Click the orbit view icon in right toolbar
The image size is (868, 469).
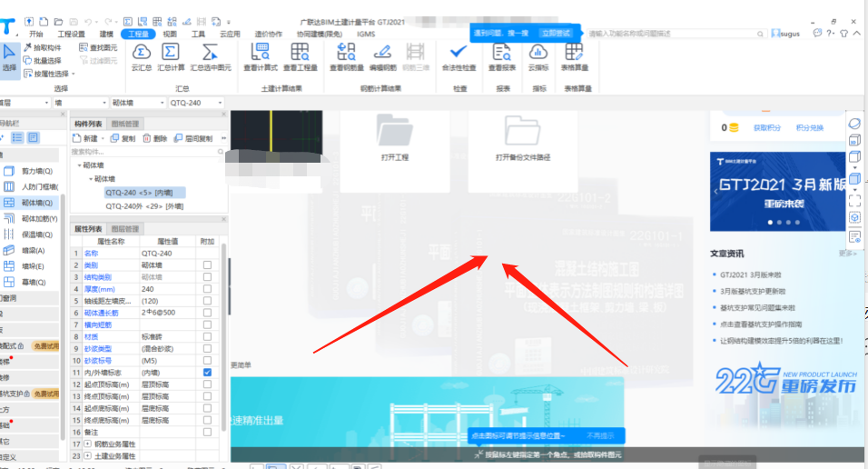pos(854,124)
